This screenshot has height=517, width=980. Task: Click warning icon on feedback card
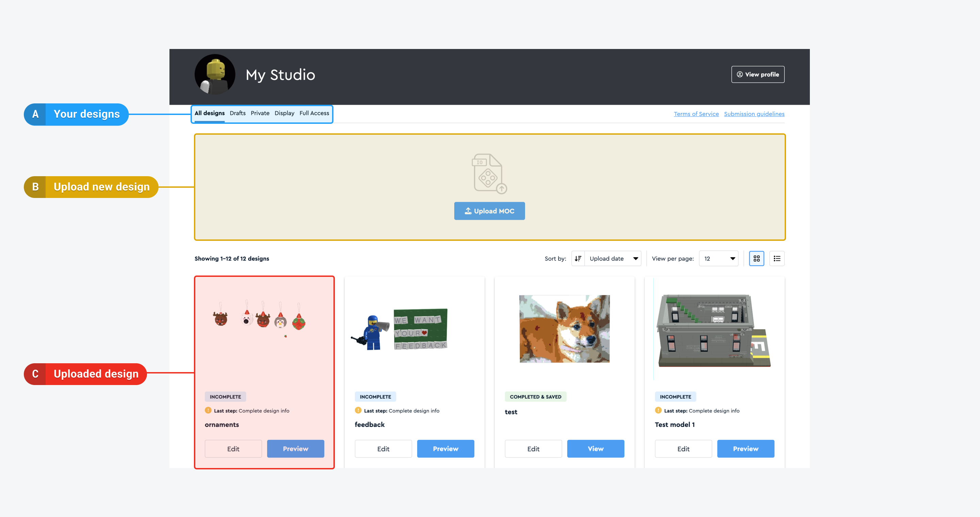358,411
